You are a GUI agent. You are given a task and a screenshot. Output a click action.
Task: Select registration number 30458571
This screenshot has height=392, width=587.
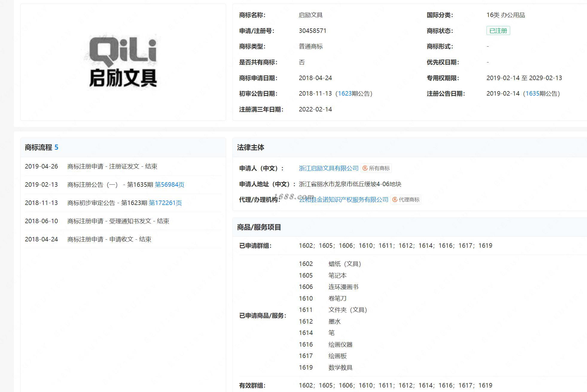(x=312, y=31)
